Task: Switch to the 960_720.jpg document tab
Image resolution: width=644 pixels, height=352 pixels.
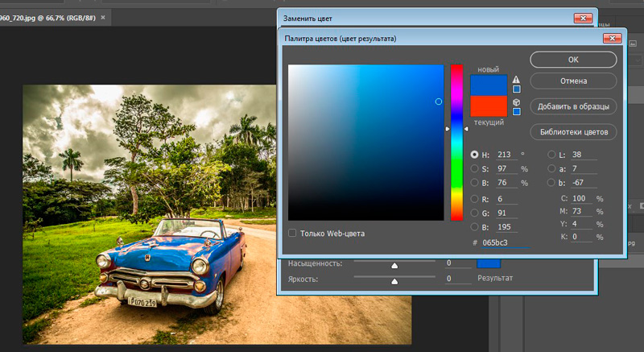Action: click(x=48, y=17)
